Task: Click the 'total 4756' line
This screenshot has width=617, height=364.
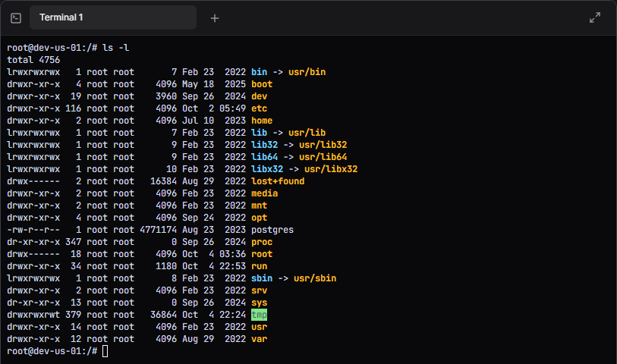Action: click(x=33, y=60)
